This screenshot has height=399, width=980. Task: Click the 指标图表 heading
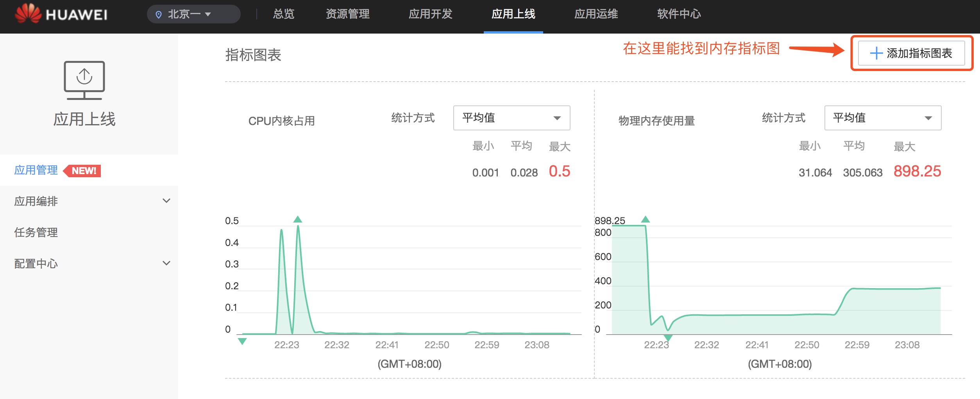253,55
